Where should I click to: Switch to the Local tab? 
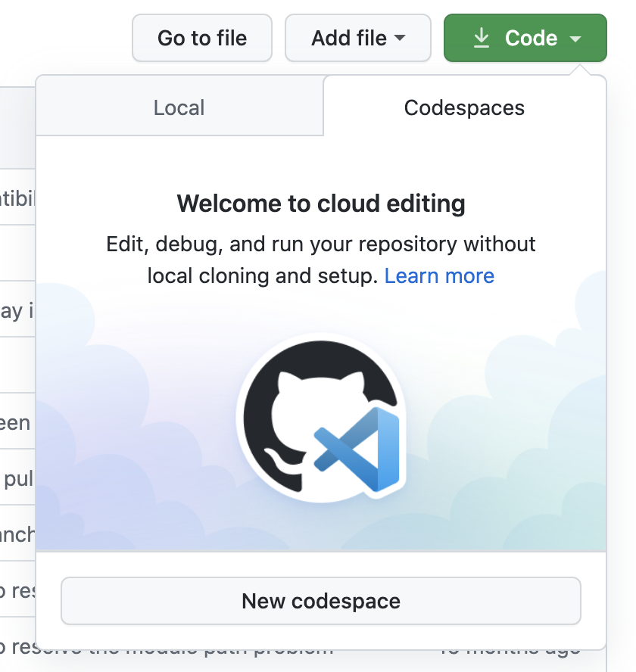point(179,107)
